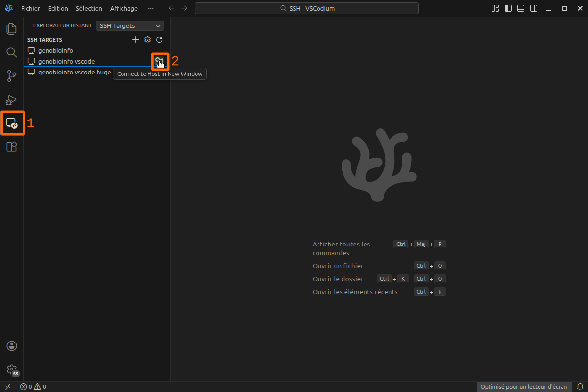The height and width of the screenshot is (392, 588).
Task: Open the Edition menu
Action: click(x=58, y=8)
